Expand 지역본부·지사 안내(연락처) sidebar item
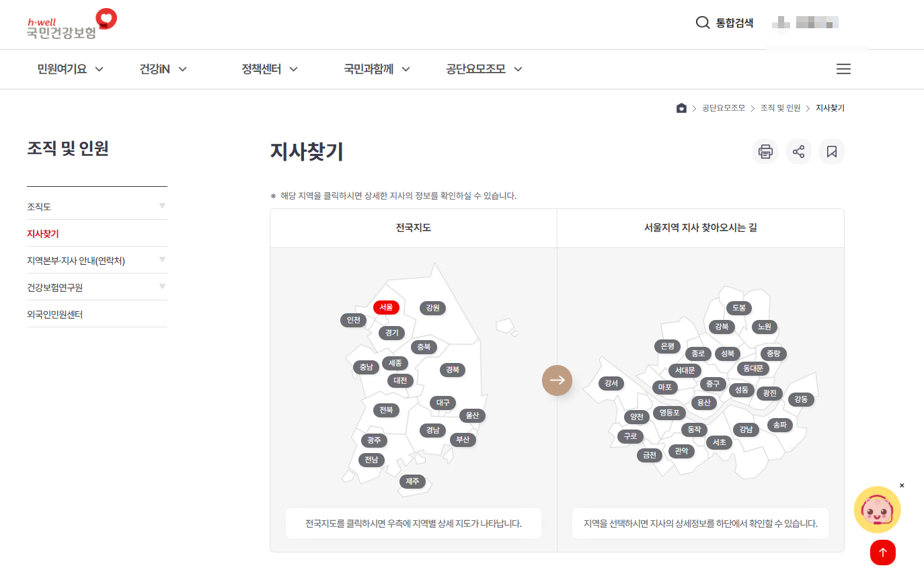This screenshot has width=924, height=570. (97, 260)
